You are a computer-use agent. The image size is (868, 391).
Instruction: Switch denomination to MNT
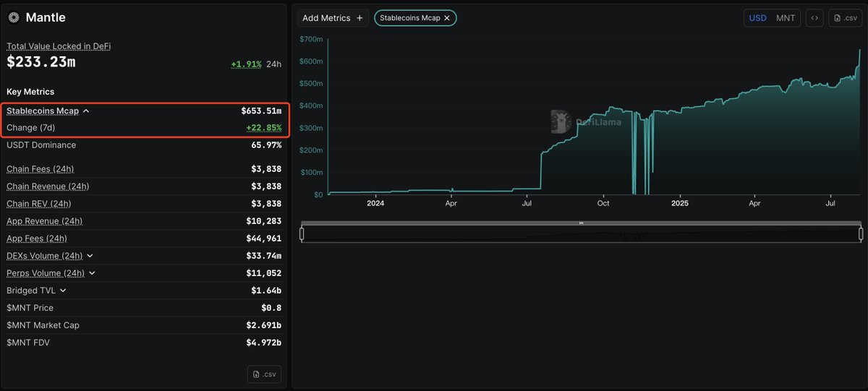[x=786, y=18]
